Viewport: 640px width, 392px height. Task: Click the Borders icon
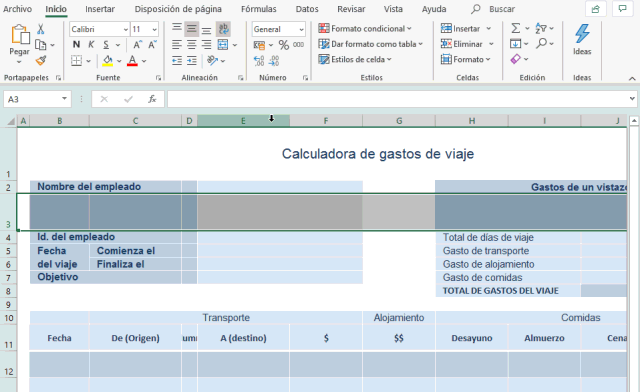(76, 60)
